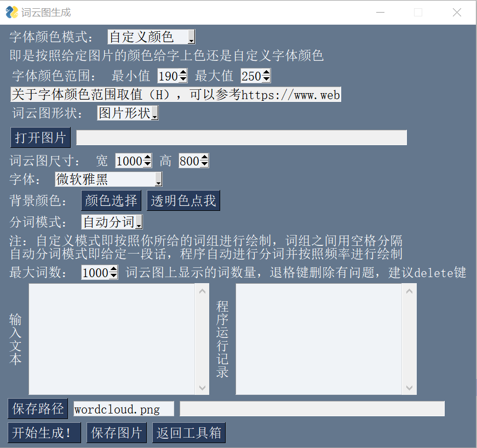
Task: Expand the 字体 dropdown showing 微软雅黑
Action: [x=108, y=179]
